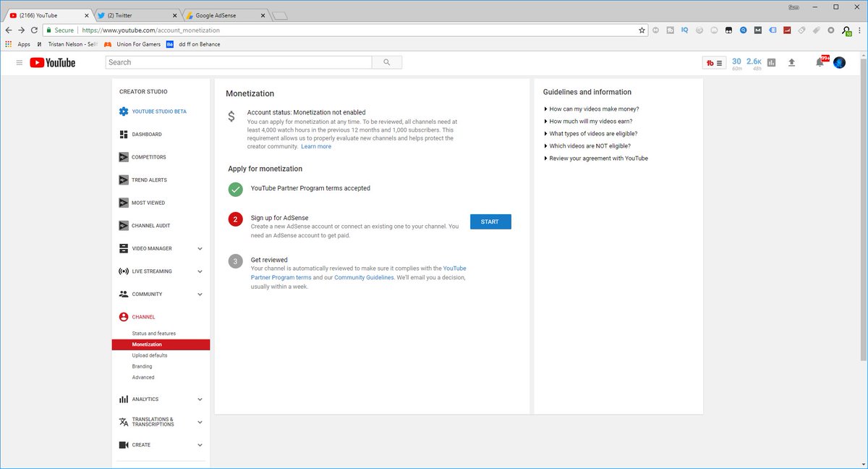Open the TubeBuddy menu icon
This screenshot has height=469, width=868.
click(714, 63)
